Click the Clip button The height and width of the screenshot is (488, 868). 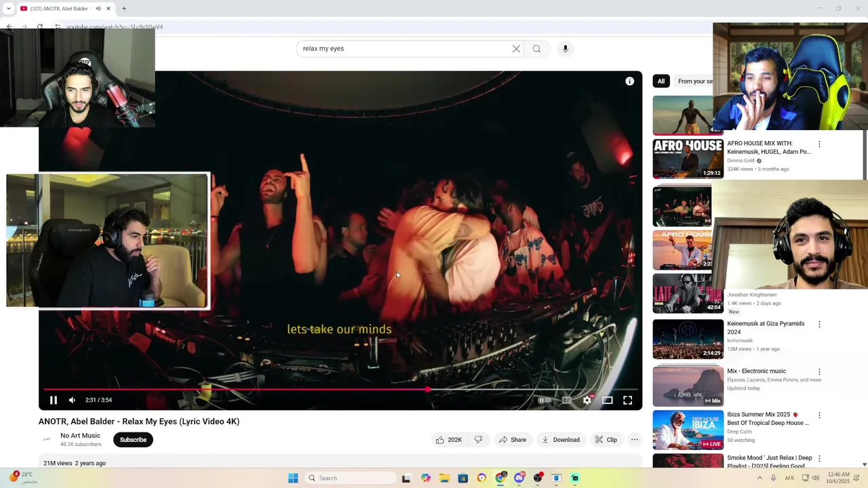click(x=606, y=440)
